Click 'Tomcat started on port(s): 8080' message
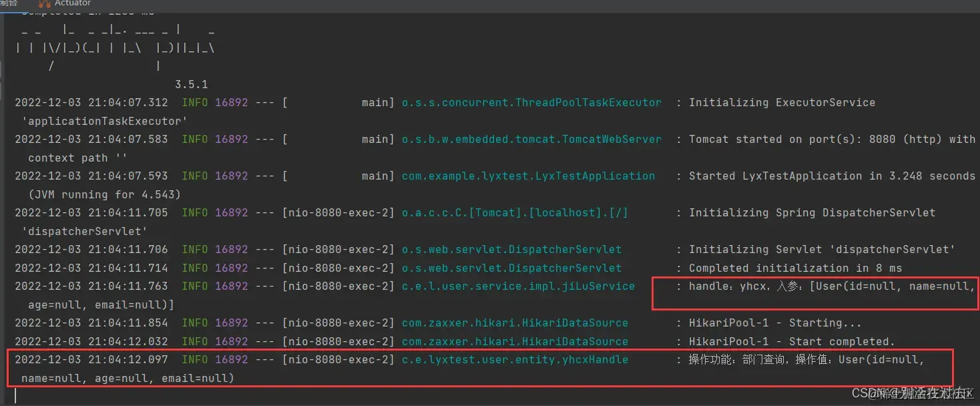This screenshot has width=980, height=406. (832, 140)
